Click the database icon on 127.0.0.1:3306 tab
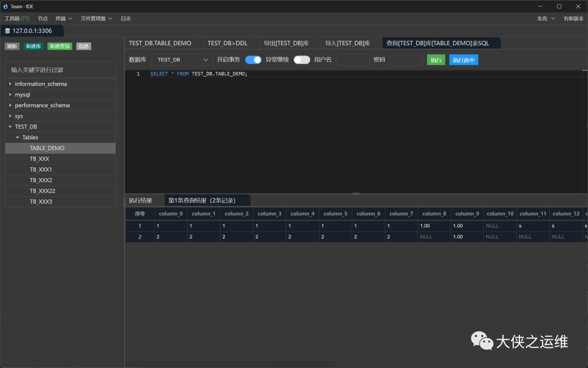This screenshot has height=368, width=588. click(8, 31)
